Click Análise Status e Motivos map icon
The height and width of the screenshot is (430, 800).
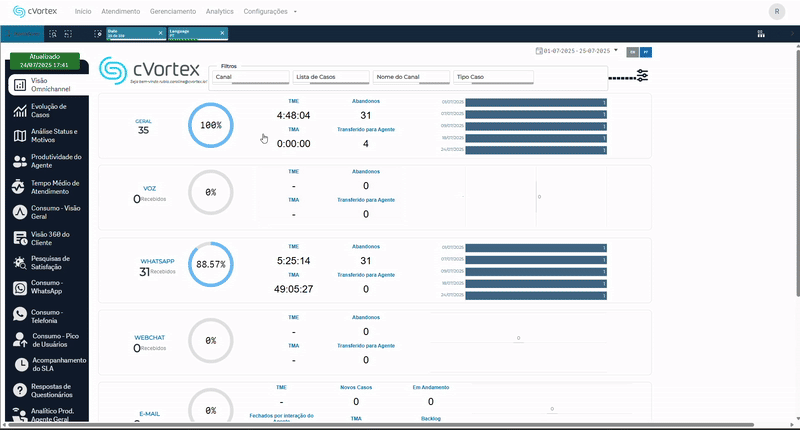pos(20,136)
